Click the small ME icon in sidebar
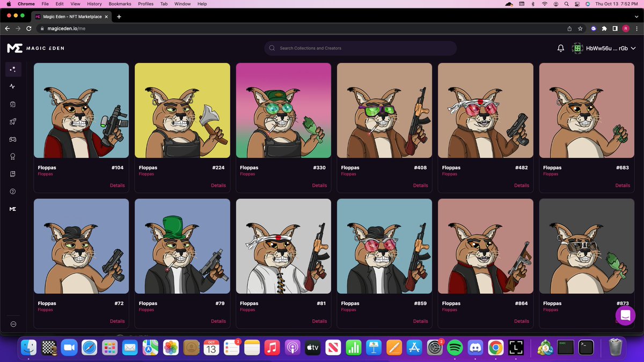This screenshot has height=362, width=644. [13, 209]
